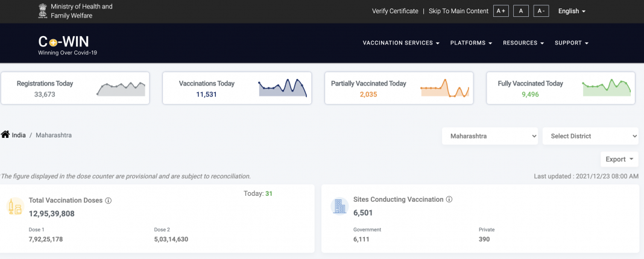The width and height of the screenshot is (644, 259).
Task: Click the Skip To Main Content link
Action: point(458,11)
